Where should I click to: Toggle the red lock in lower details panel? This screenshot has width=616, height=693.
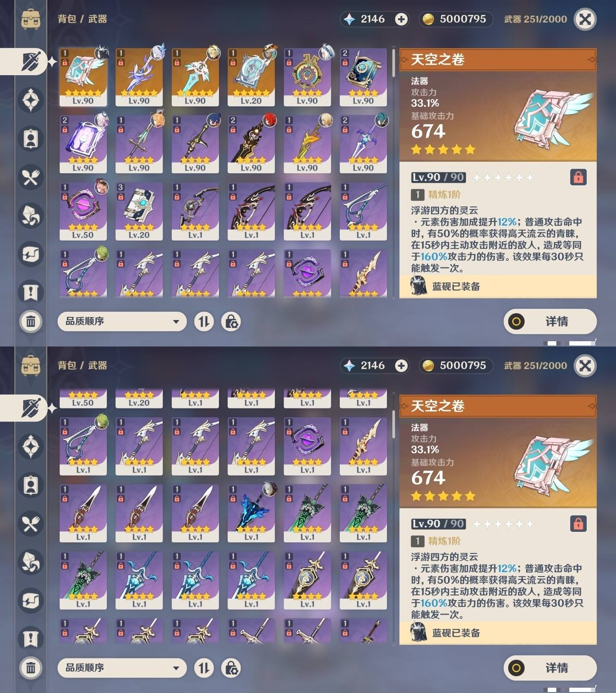tap(578, 524)
